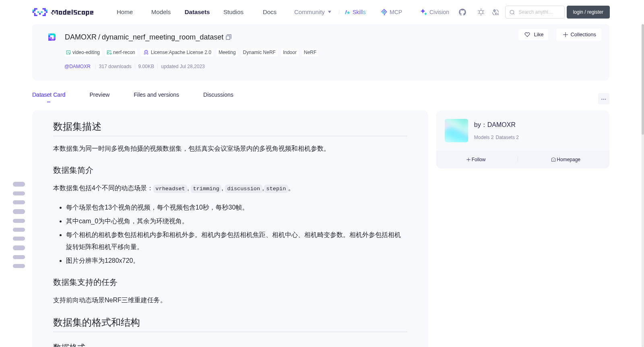Visit the DAMOXR Homepage
Screen dimensions: 644x347
pos(566,160)
